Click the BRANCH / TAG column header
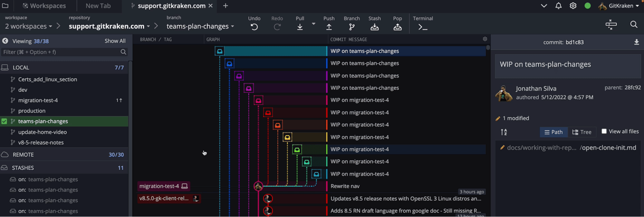This screenshot has width=644, height=217. (x=156, y=40)
